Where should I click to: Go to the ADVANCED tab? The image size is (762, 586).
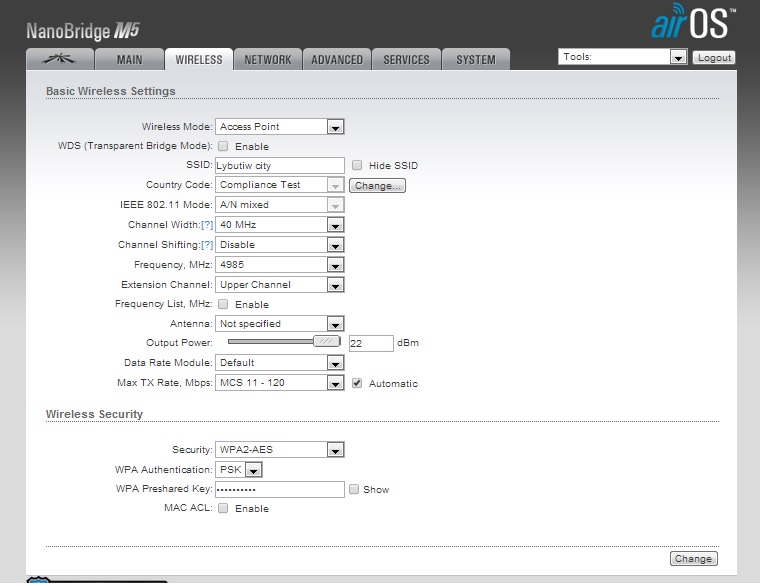[x=337, y=59]
